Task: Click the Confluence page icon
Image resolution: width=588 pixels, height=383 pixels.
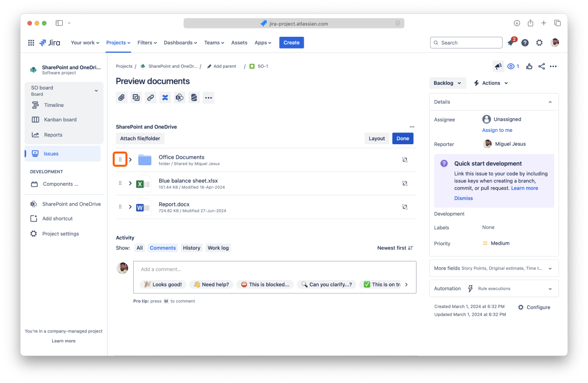Action: tap(165, 98)
